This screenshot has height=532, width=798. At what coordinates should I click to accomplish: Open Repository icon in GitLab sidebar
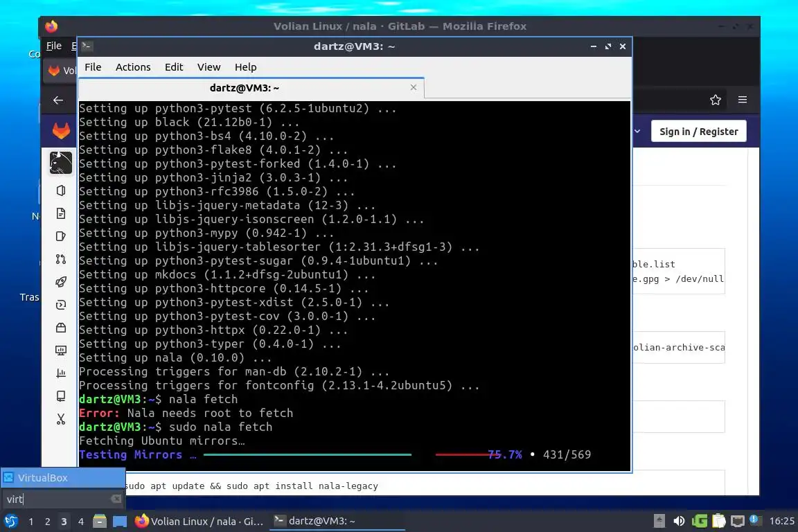(60, 213)
